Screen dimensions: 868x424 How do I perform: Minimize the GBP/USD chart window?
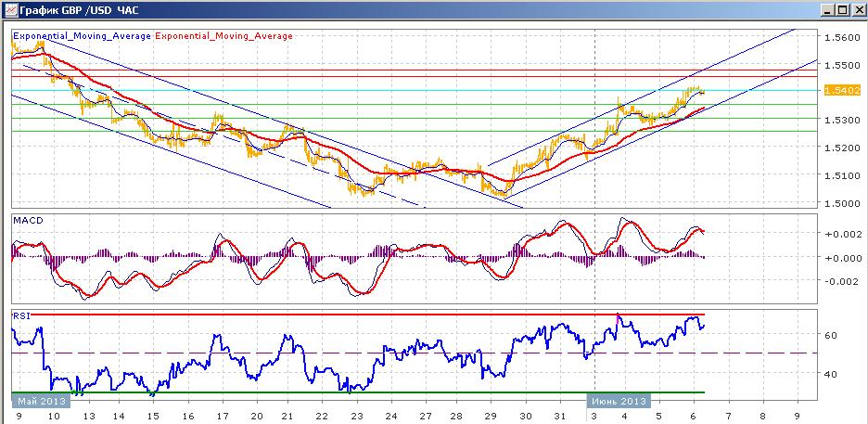828,10
